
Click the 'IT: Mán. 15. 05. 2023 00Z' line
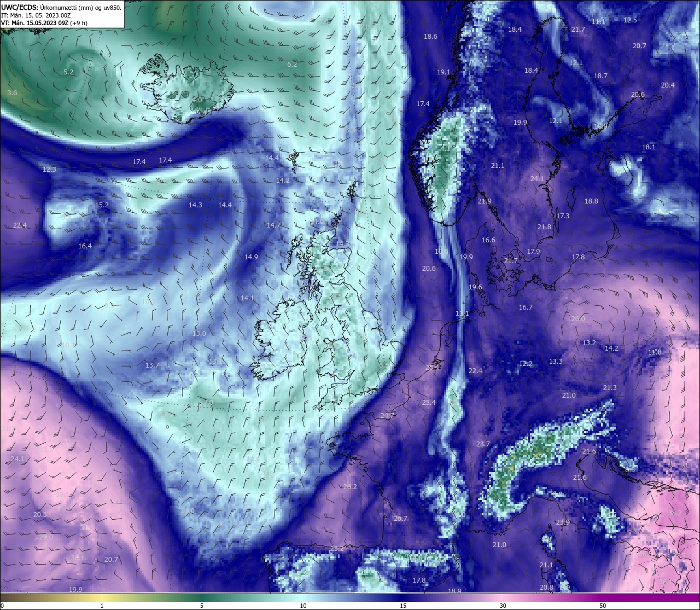pos(36,15)
